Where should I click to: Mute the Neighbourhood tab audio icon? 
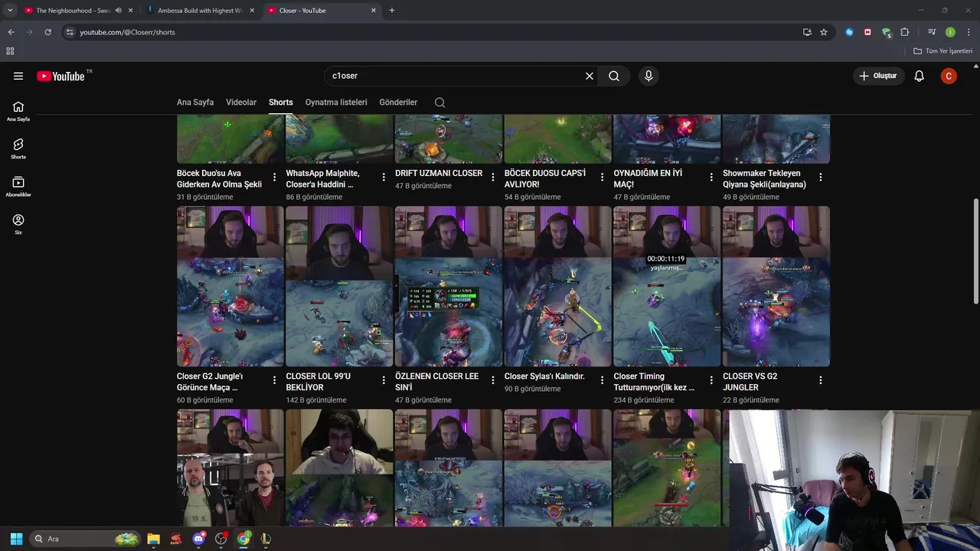coord(118,11)
